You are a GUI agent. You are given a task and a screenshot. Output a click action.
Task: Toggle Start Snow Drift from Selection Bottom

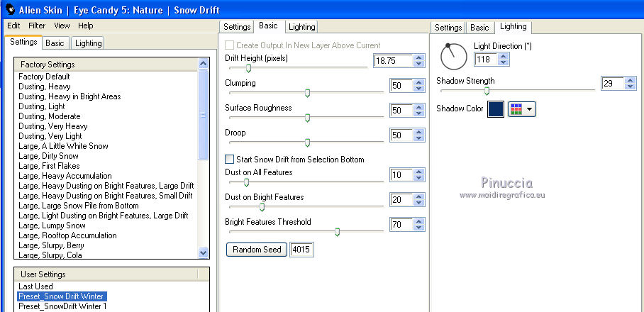click(229, 160)
